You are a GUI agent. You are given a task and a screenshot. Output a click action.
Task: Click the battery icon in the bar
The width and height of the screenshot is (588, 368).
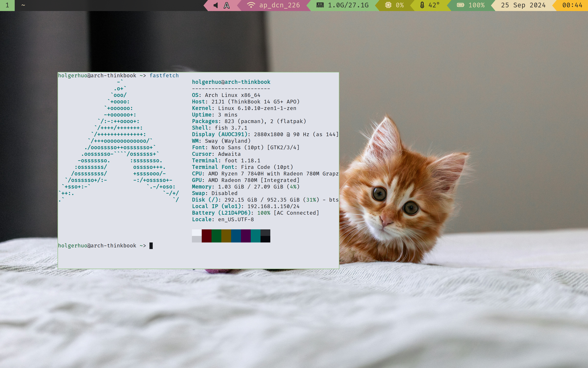pos(460,5)
